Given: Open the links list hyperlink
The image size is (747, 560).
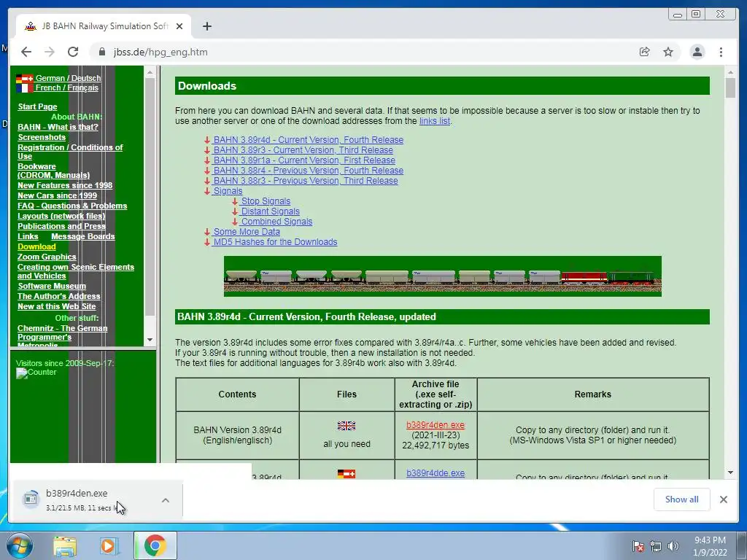Looking at the screenshot, I should click(x=435, y=121).
